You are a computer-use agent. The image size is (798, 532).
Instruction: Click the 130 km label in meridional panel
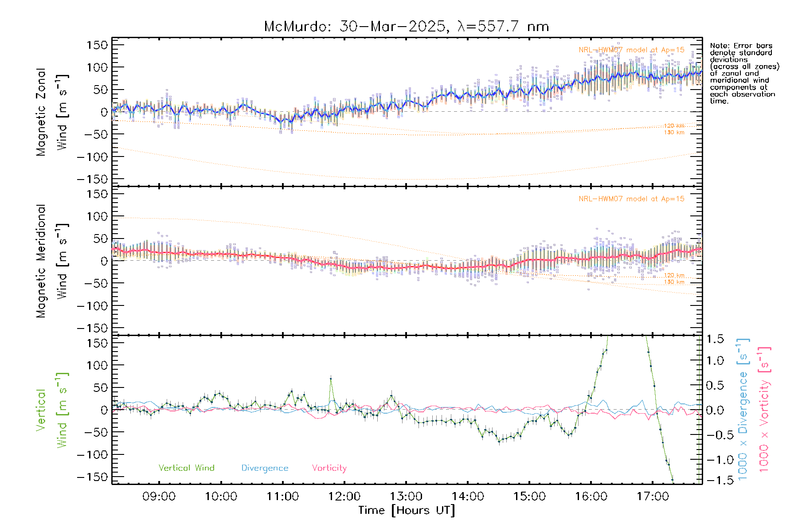[x=674, y=282]
